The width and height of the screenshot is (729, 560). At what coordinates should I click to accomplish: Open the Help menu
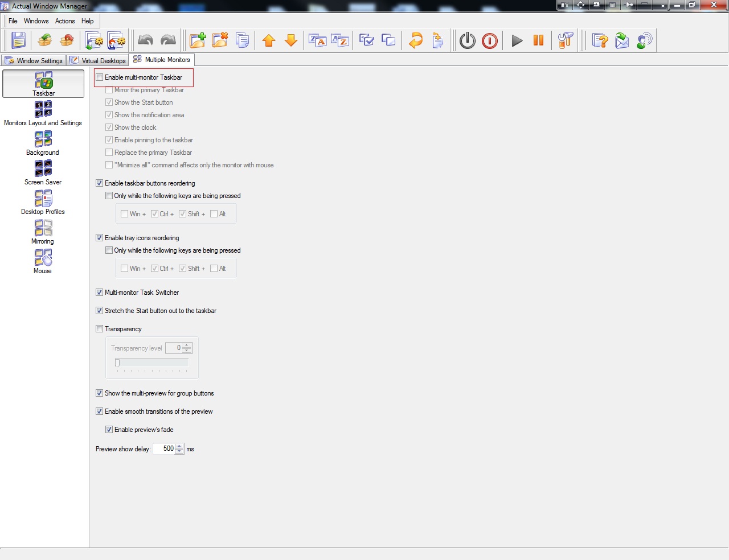(x=88, y=21)
